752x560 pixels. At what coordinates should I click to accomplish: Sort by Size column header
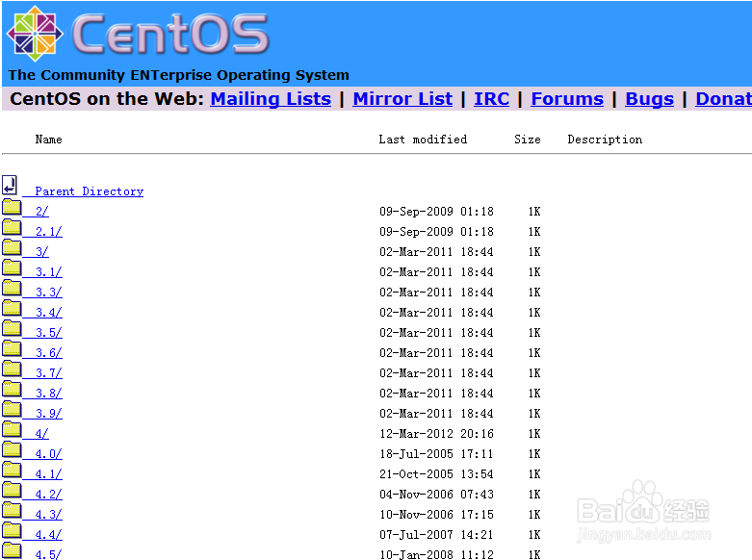pyautogui.click(x=527, y=140)
